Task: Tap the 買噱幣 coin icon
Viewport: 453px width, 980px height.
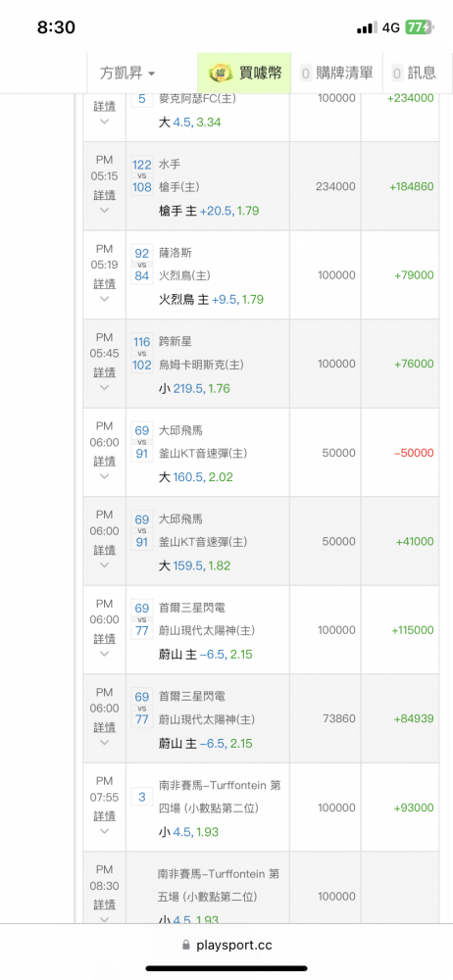Action: pyautogui.click(x=219, y=73)
